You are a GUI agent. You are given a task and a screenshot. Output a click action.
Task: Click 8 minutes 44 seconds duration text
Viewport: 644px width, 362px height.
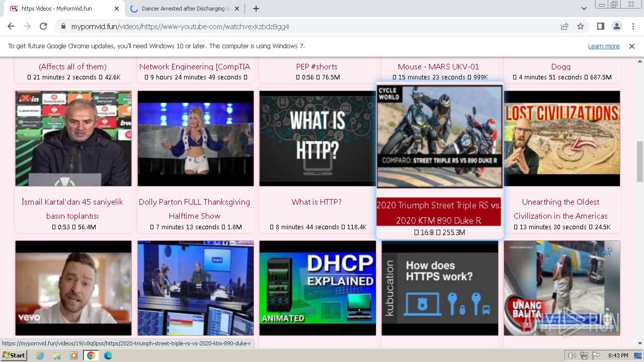[307, 227]
